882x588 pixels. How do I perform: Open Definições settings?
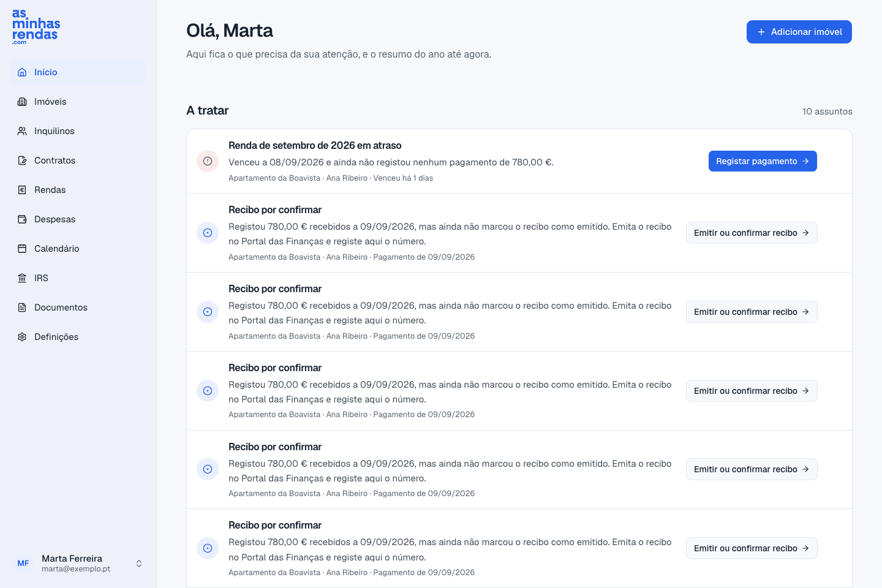78,337
